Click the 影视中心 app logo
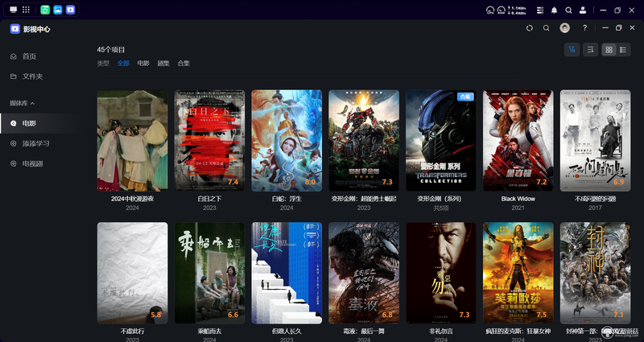 (14, 29)
